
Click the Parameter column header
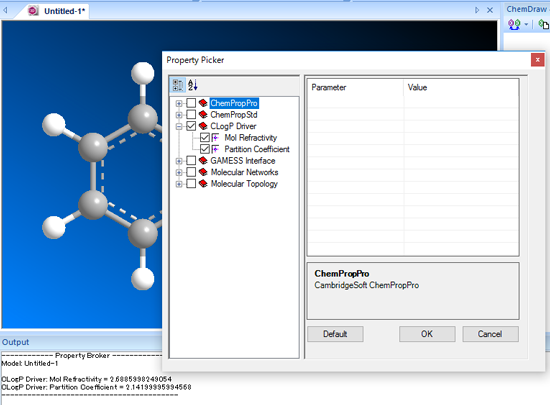[x=355, y=87]
